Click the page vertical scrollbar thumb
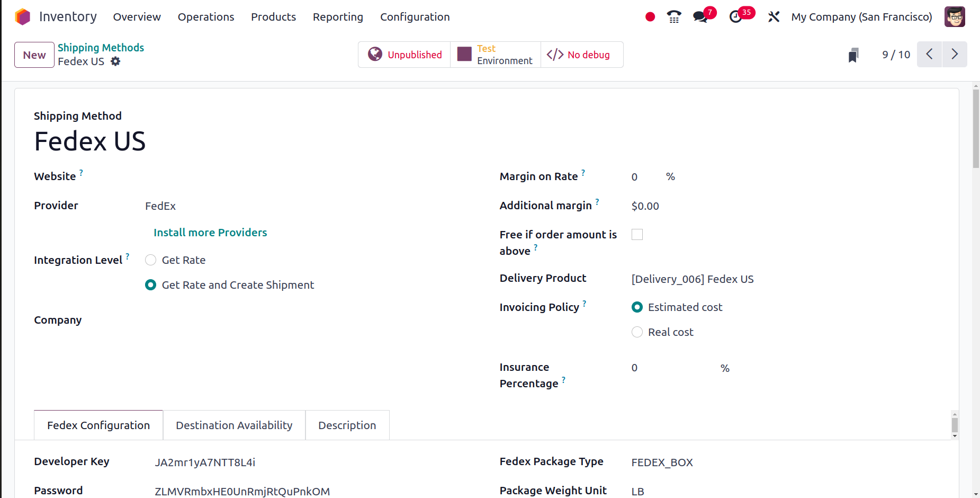Image resolution: width=980 pixels, height=498 pixels. pos(976,129)
